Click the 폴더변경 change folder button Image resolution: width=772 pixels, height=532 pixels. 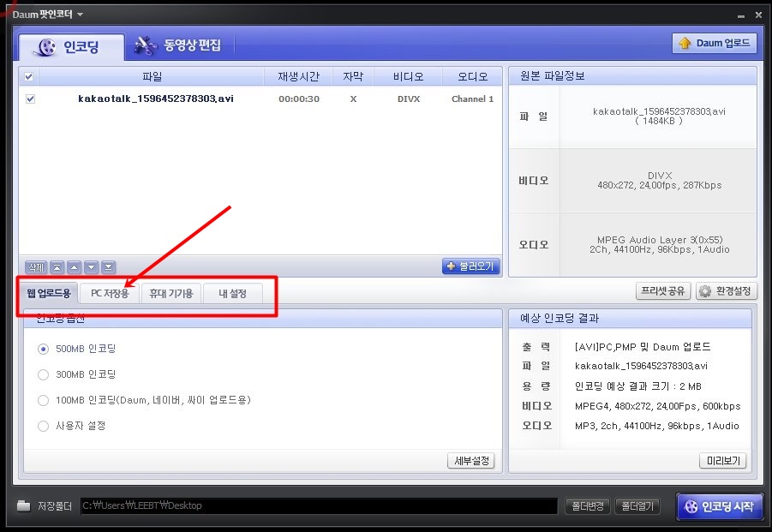pyautogui.click(x=588, y=506)
